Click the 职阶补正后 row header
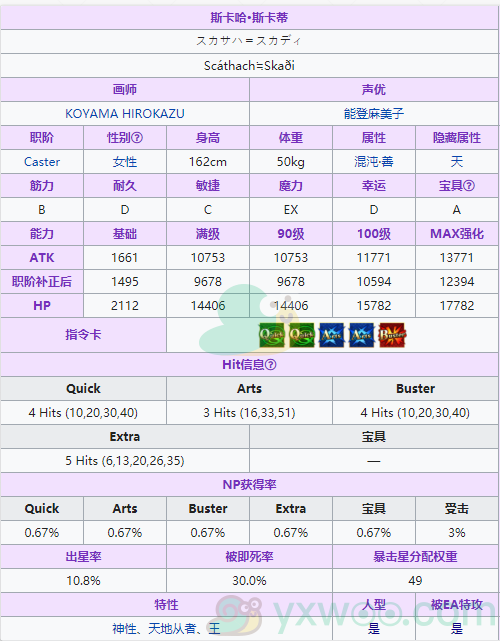This screenshot has width=500, height=641. tap(42, 282)
